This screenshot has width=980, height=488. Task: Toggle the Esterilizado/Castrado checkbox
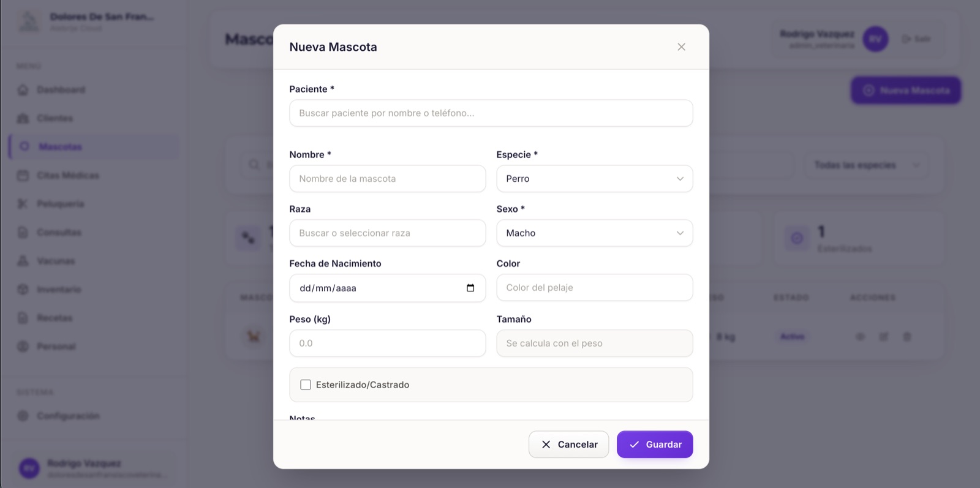click(x=306, y=385)
